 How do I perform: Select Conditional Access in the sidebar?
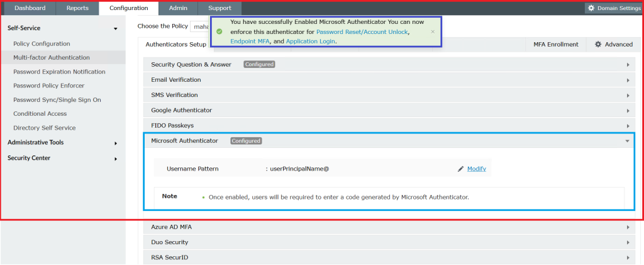[40, 114]
